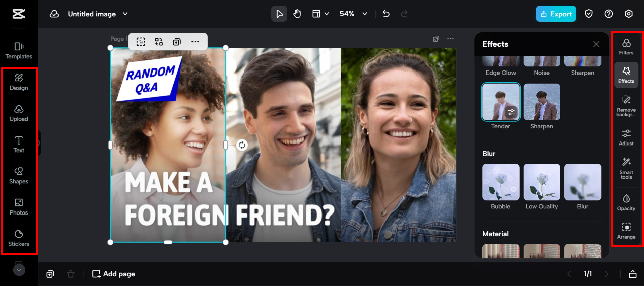Apply the Tender effect thumbnail

501,102
